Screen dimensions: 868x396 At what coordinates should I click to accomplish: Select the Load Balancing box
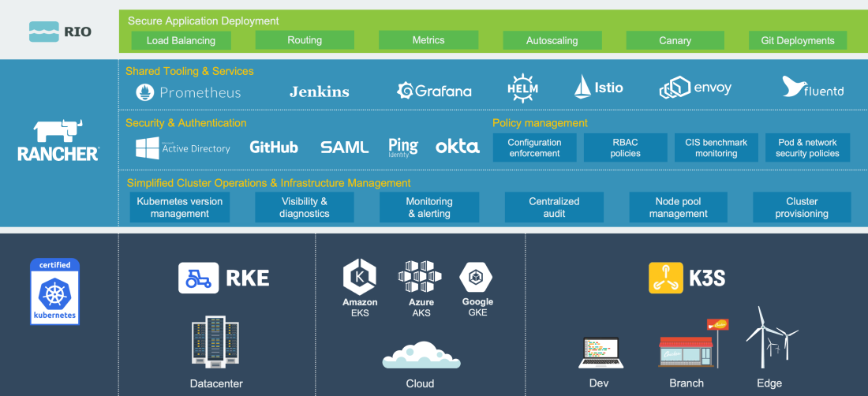[x=181, y=40]
